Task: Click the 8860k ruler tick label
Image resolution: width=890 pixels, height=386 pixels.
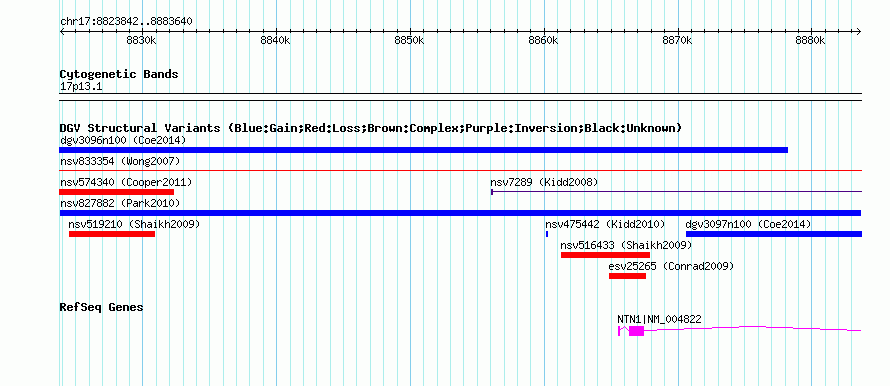Action: 543,41
